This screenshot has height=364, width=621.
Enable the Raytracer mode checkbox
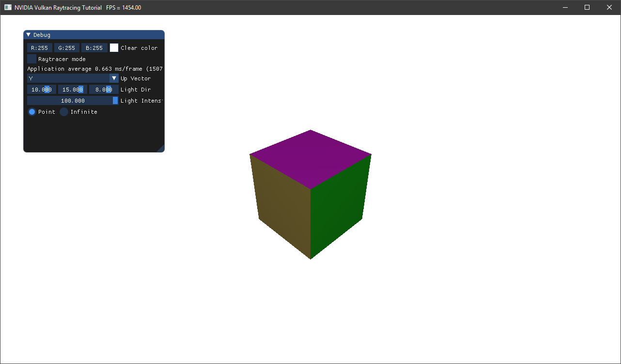point(32,59)
